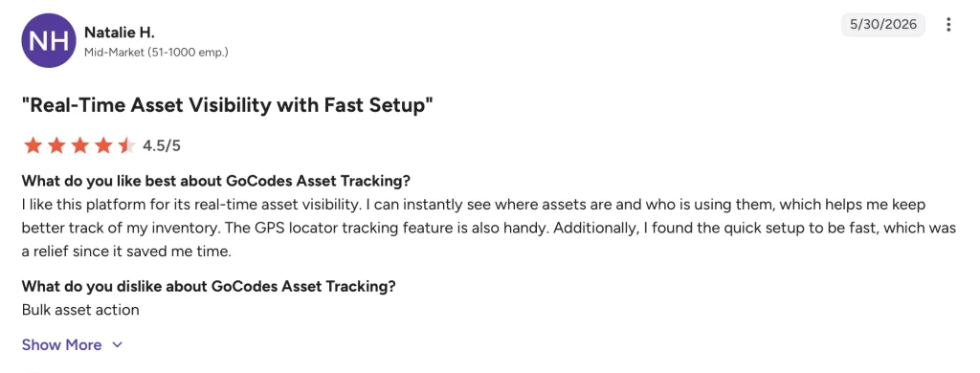Click "What do you dislike" heading
Image resolution: width=980 pixels, height=373 pixels.
pos(209,287)
